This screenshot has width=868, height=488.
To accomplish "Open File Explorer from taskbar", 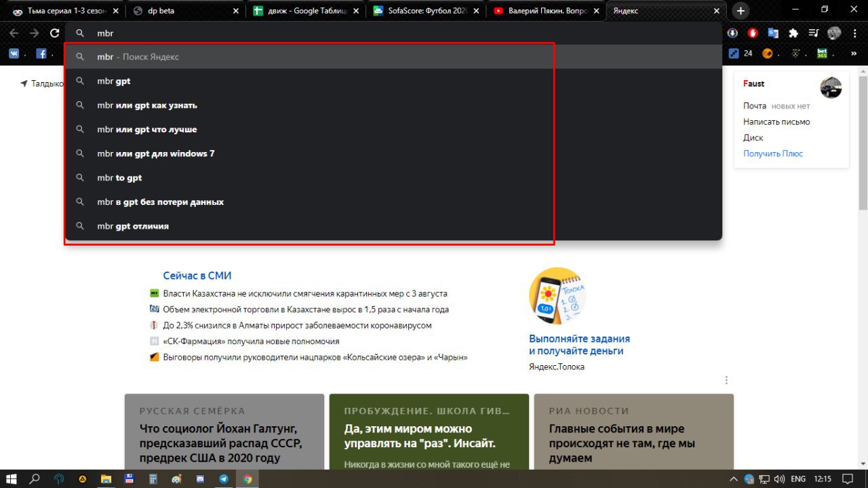I will point(106,478).
